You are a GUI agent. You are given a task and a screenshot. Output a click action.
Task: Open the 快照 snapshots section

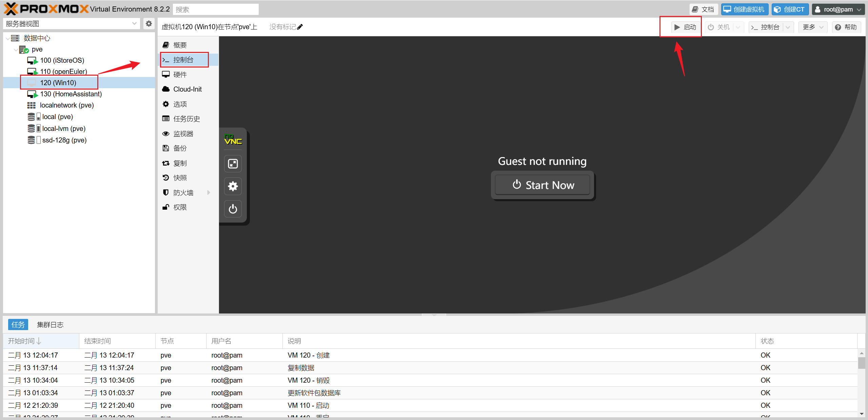click(x=180, y=178)
